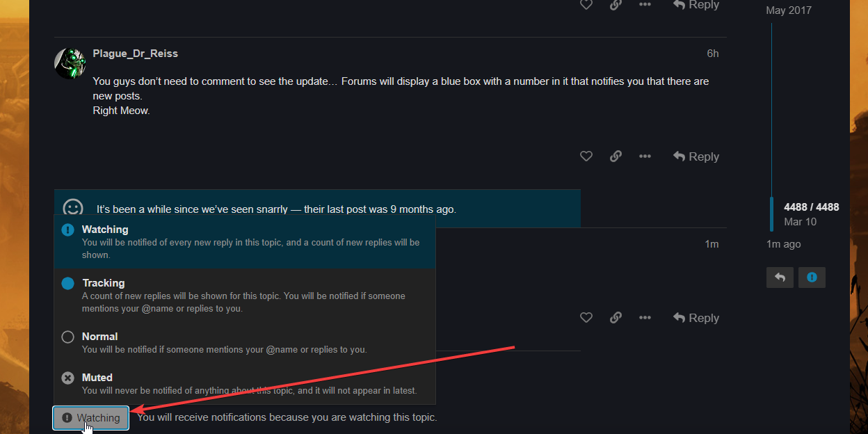Open the ellipsis menu on the 1m-old post
This screenshot has height=434, width=868.
point(645,318)
